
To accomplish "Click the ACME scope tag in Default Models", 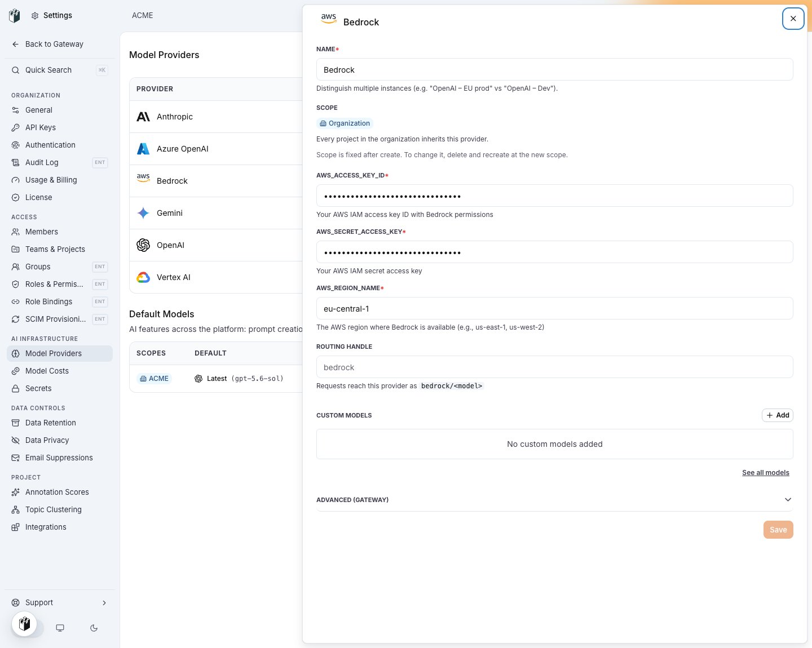I will (155, 379).
